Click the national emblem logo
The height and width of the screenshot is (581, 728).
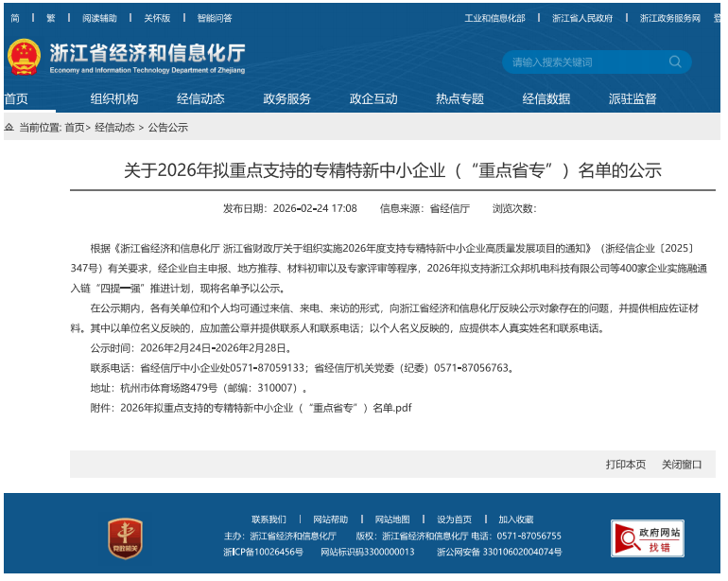point(24,57)
